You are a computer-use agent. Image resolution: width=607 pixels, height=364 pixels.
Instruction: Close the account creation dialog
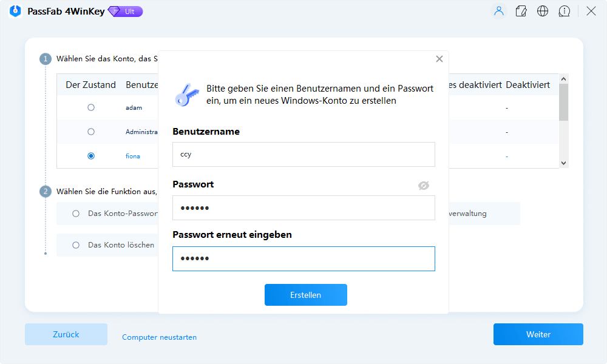pyautogui.click(x=439, y=59)
